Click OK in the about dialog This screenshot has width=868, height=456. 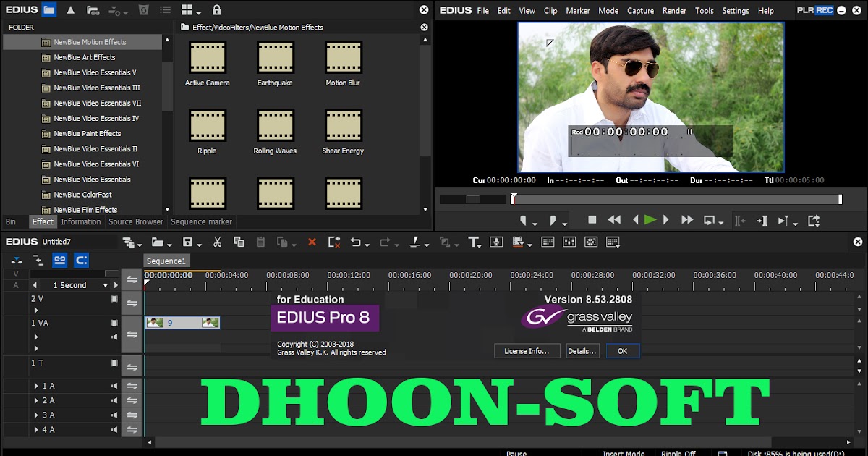[622, 351]
